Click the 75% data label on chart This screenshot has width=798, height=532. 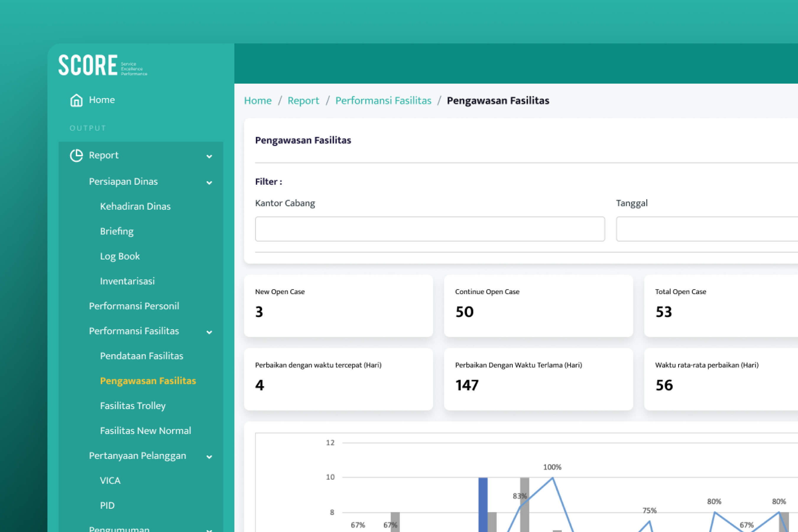coord(649,511)
